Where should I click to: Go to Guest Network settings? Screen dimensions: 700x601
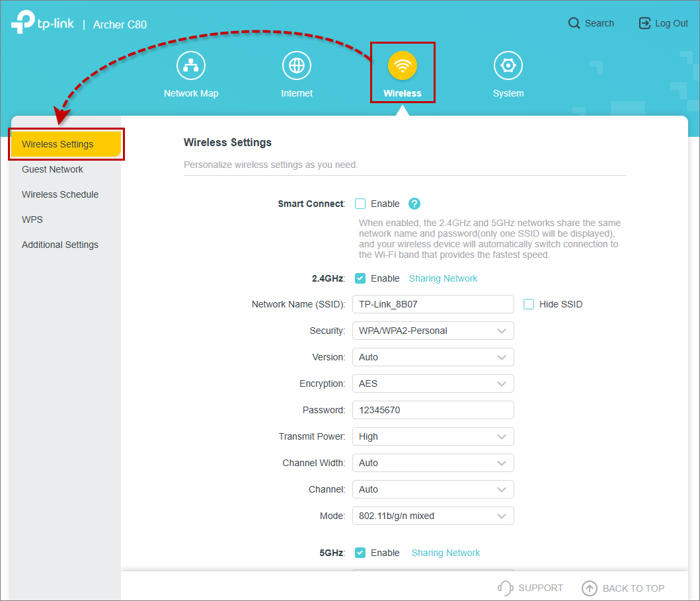(52, 169)
